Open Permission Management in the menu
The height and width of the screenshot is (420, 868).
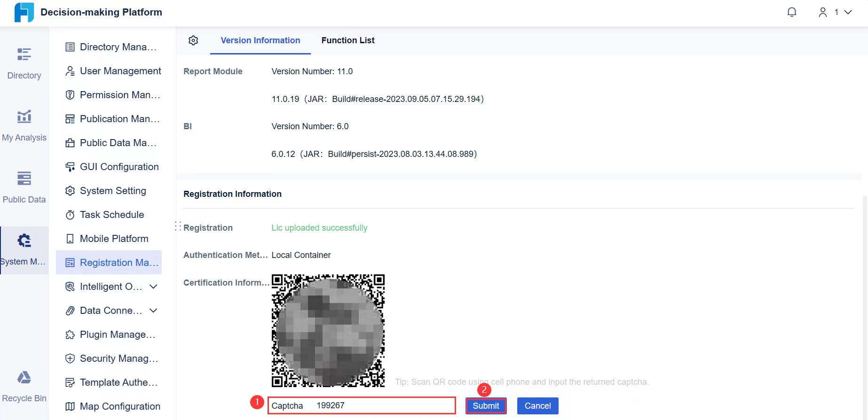(109, 95)
